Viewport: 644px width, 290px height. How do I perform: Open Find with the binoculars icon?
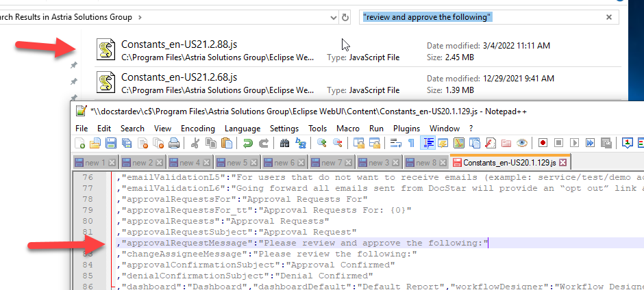(x=284, y=143)
